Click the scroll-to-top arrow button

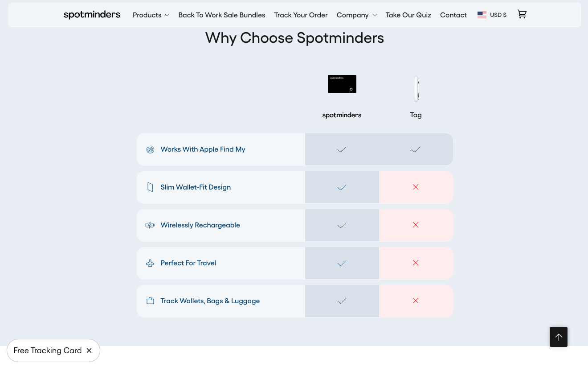(x=559, y=337)
